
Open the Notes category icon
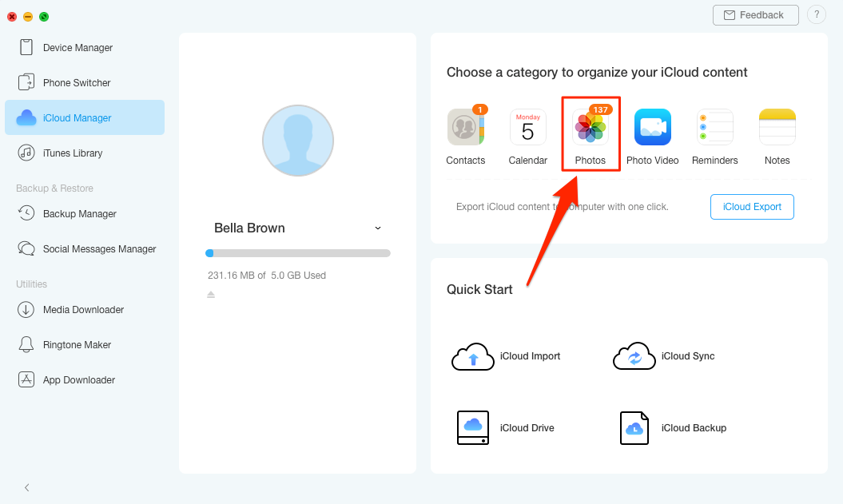(777, 127)
